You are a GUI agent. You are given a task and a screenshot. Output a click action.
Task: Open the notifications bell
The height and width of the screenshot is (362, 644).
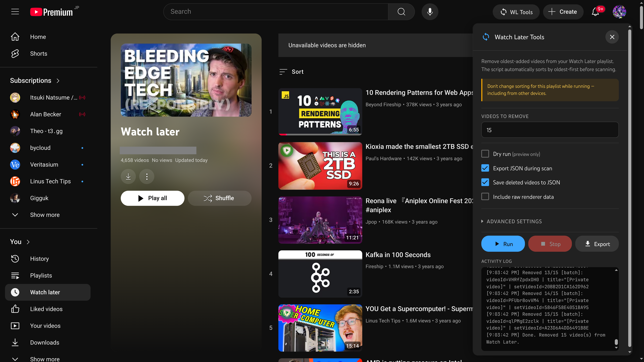click(x=595, y=12)
